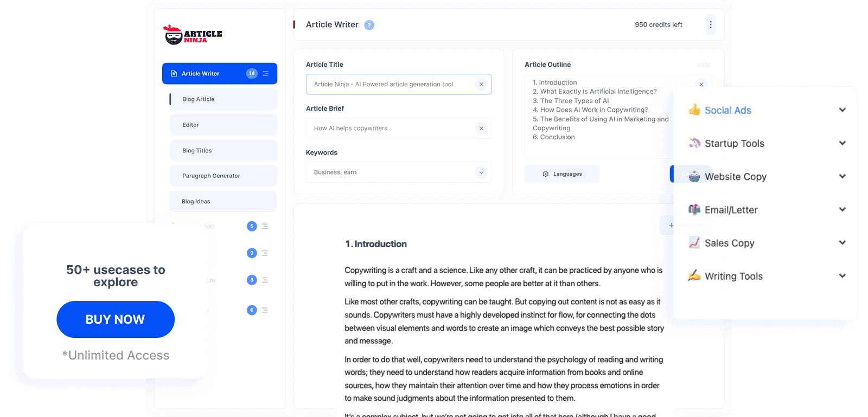The width and height of the screenshot is (868, 417).
Task: Clear the Article Title field
Action: coord(481,85)
